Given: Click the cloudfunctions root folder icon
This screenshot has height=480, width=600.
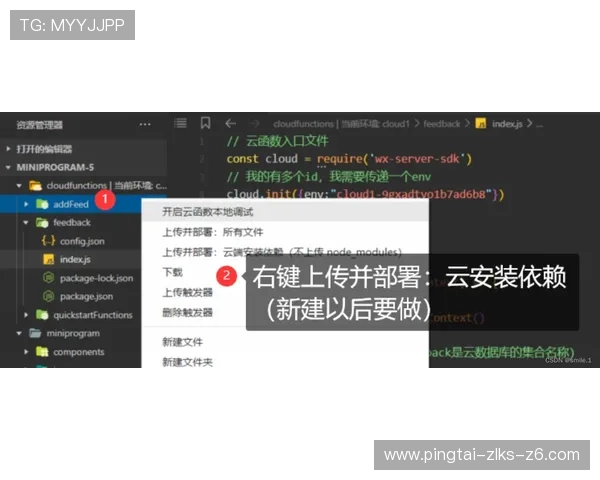Looking at the screenshot, I should 35,186.
